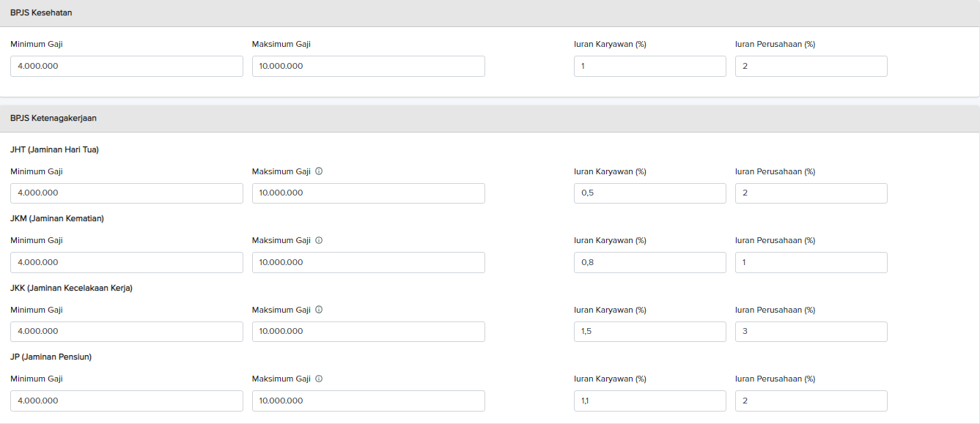The height and width of the screenshot is (424, 980).
Task: Click BPJS Kesehatan Maksimum Gaji field
Action: 368,66
